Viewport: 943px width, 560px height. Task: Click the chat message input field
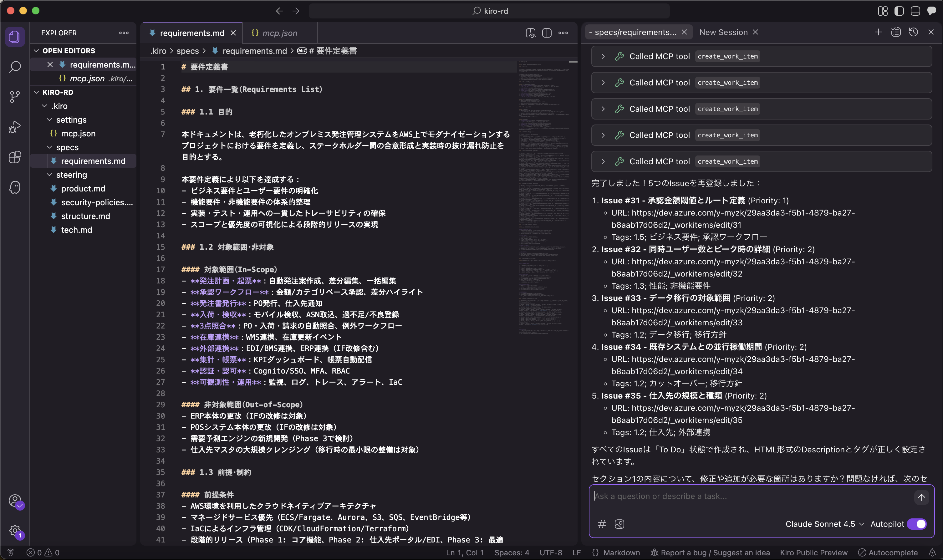[751, 496]
